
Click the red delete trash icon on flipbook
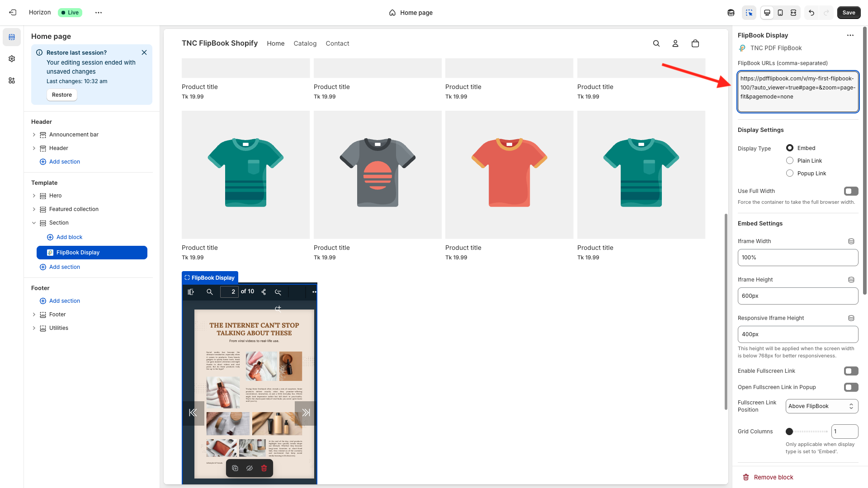[x=264, y=468]
